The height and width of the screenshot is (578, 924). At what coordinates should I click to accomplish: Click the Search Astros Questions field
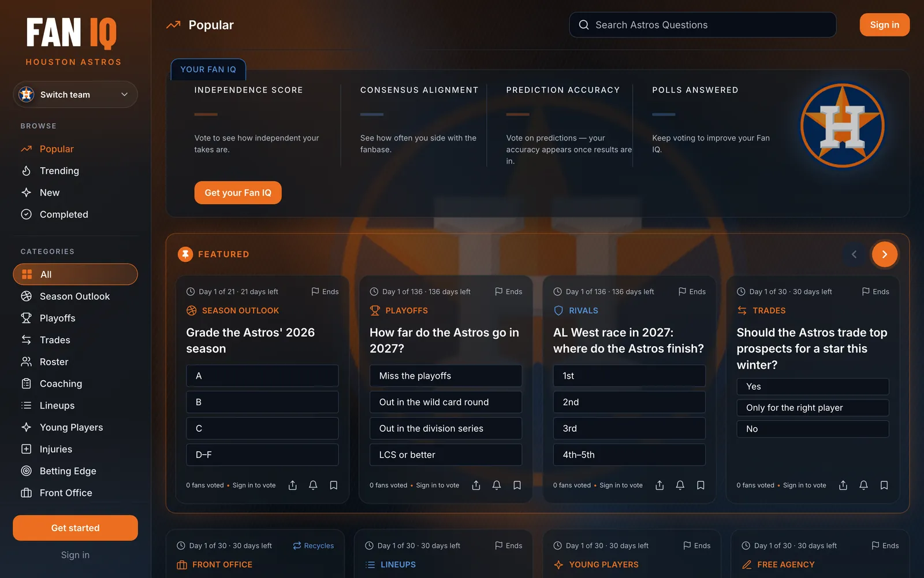click(702, 25)
